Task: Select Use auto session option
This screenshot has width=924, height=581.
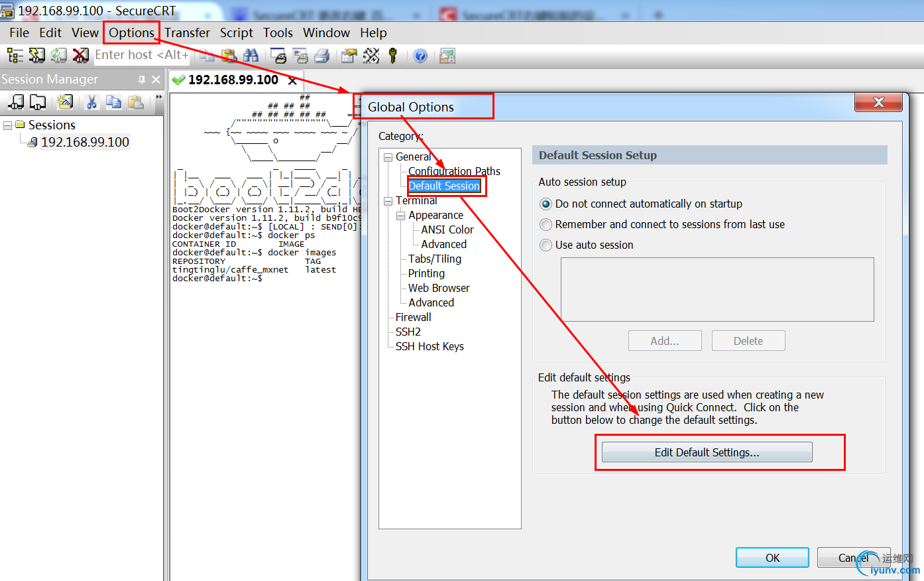Action: (x=587, y=245)
